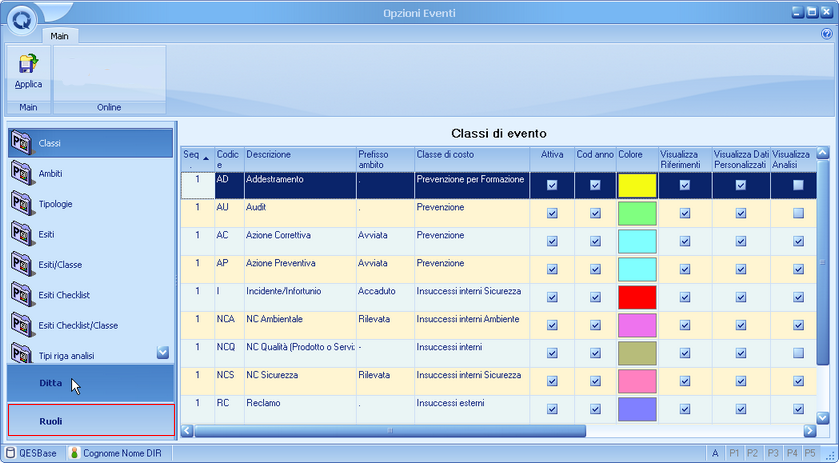839x463 pixels.
Task: Click the A status bar indicator
Action: pyautogui.click(x=715, y=453)
